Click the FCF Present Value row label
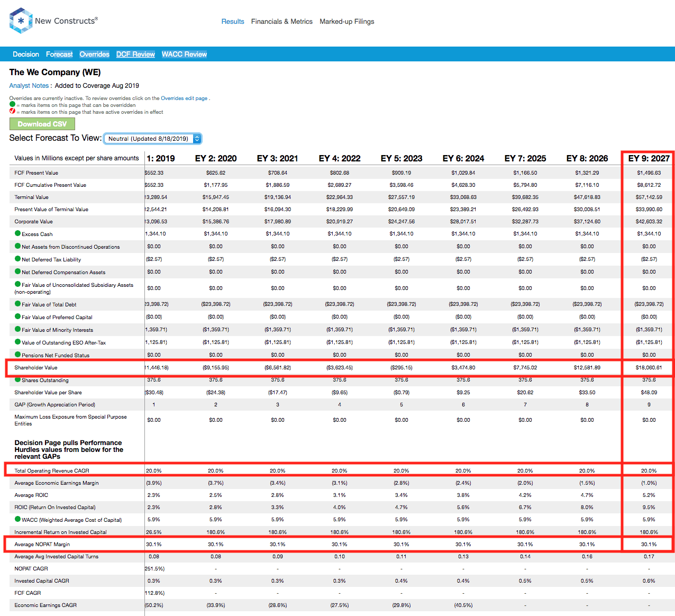 point(37,173)
